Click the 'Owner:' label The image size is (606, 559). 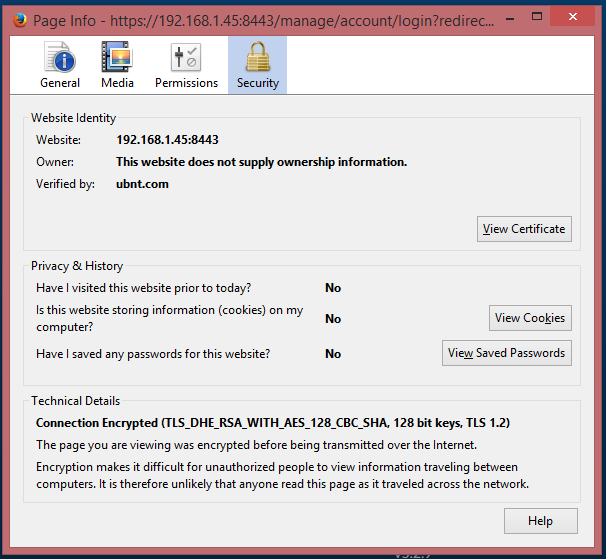[55, 162]
